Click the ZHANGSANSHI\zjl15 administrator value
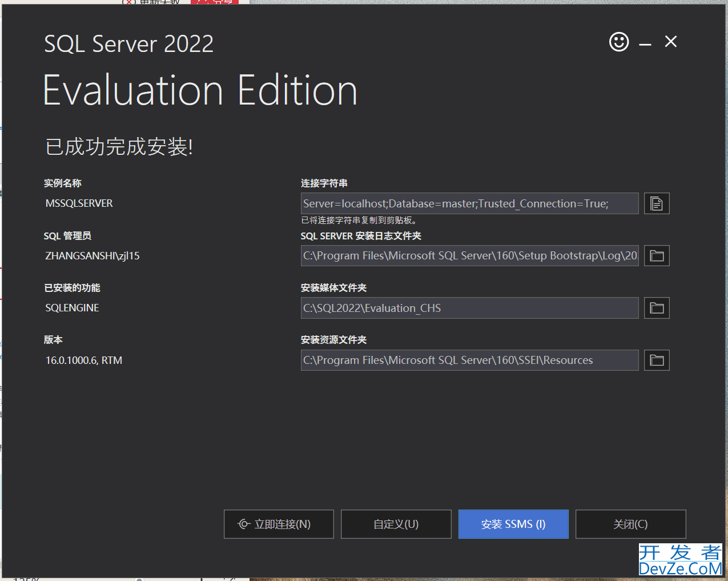The image size is (728, 581). point(92,256)
